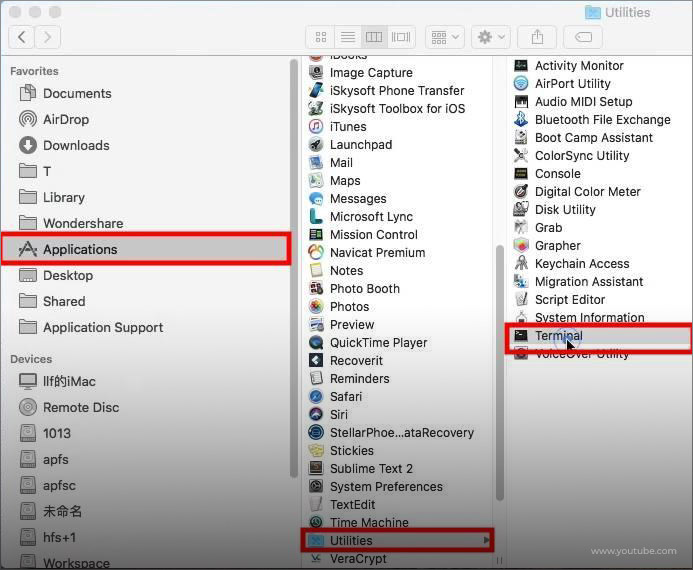Select Applications in the sidebar

[146, 249]
